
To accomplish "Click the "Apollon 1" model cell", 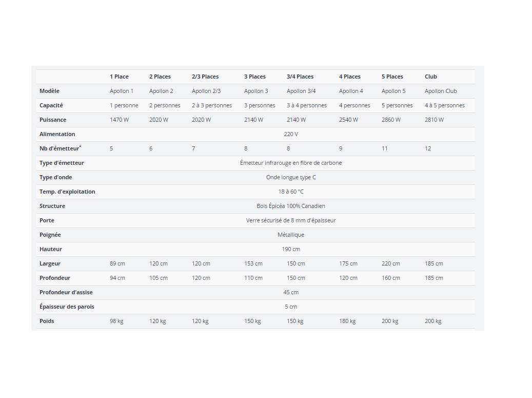I will [x=121, y=91].
